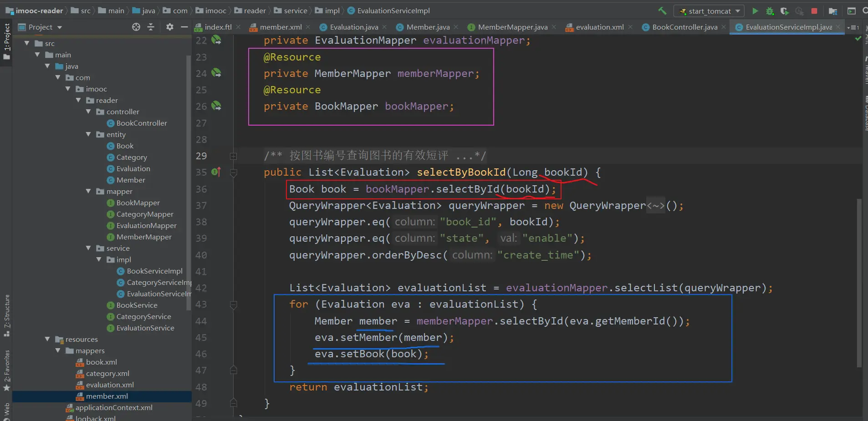Viewport: 868px width, 421px height.
Task: Click the green Run button
Action: 755,11
